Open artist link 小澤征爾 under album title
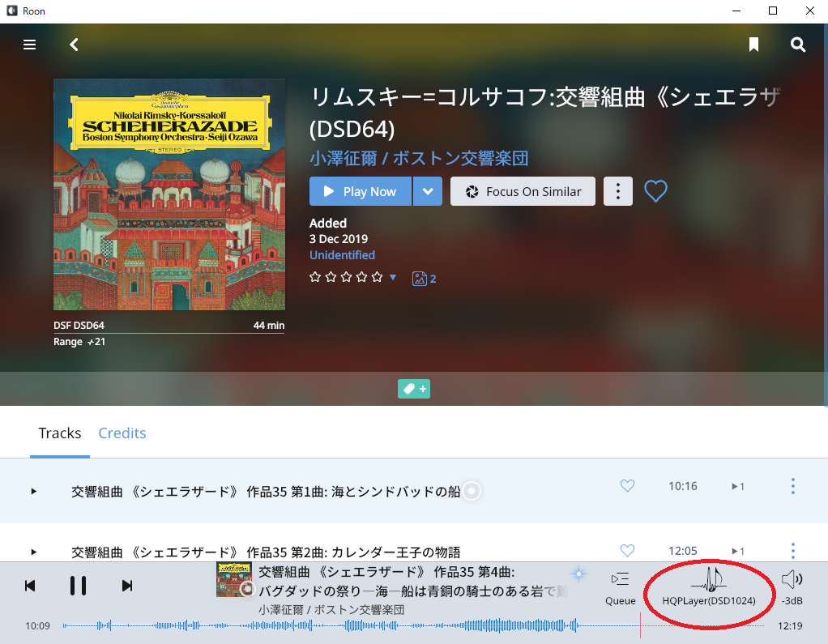Screen dimensions: 828x644 344,158
